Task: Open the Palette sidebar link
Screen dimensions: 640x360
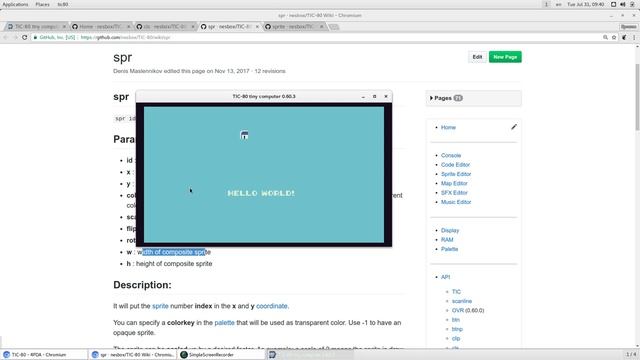Action: pyautogui.click(x=449, y=249)
